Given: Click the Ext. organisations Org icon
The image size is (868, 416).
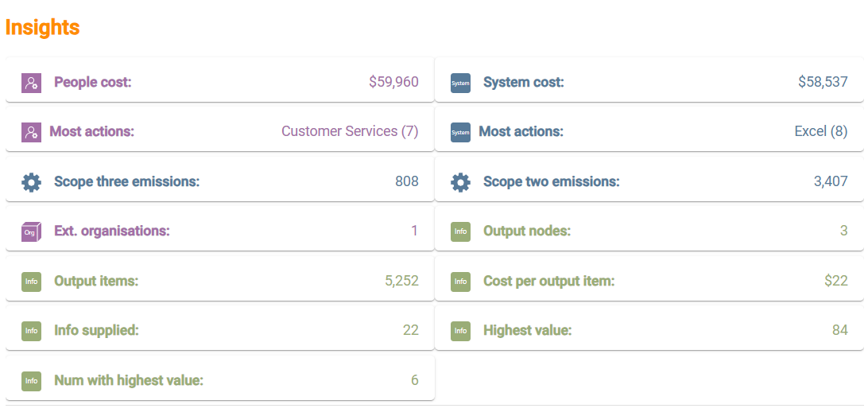Looking at the screenshot, I should click(31, 231).
